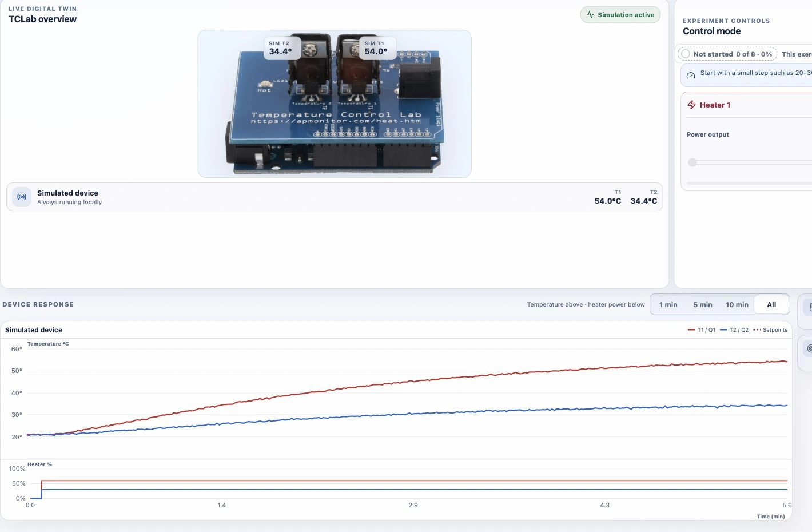Click the SIM T2 34.4° overlay badge
Viewport: 812px width, 532px height.
[281, 48]
